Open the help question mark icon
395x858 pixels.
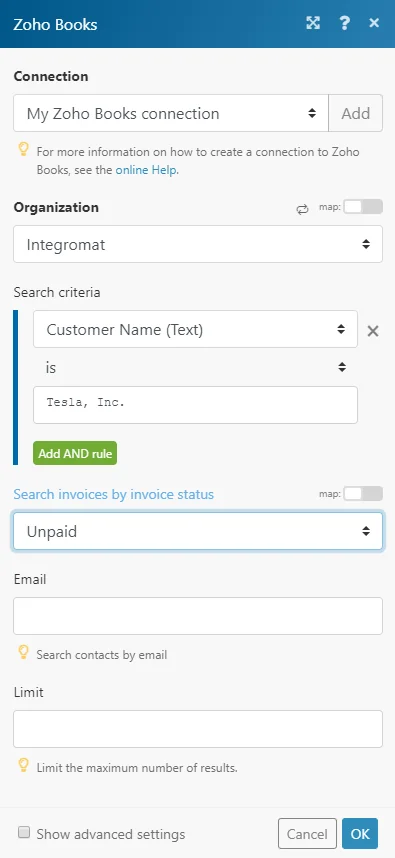tap(344, 23)
